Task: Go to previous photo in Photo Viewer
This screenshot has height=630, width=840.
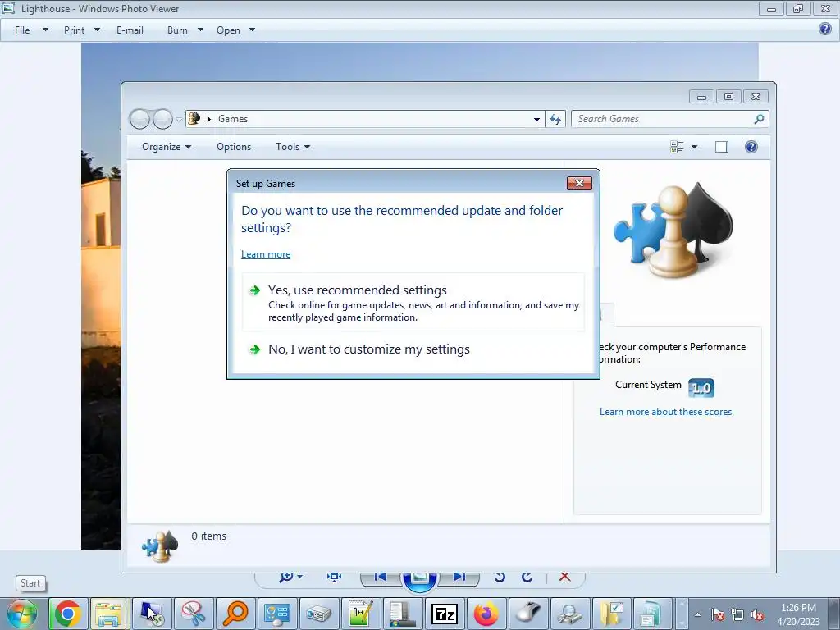Action: pos(381,577)
